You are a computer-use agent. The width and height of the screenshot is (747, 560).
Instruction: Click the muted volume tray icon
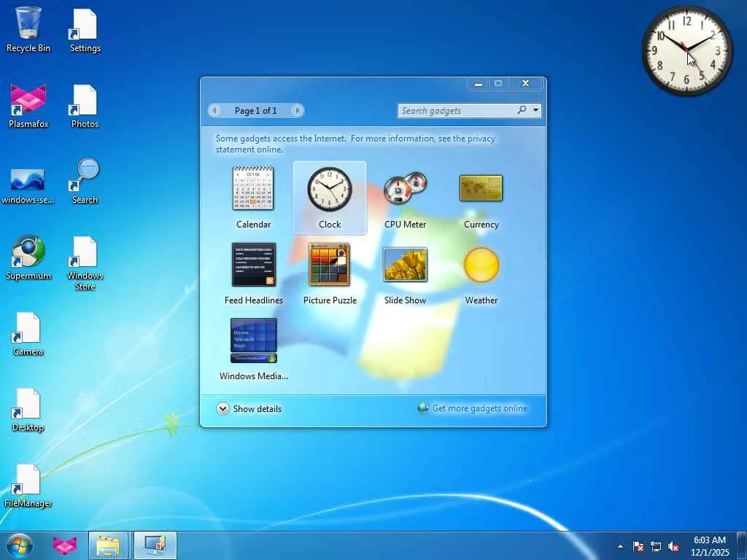coord(673,546)
